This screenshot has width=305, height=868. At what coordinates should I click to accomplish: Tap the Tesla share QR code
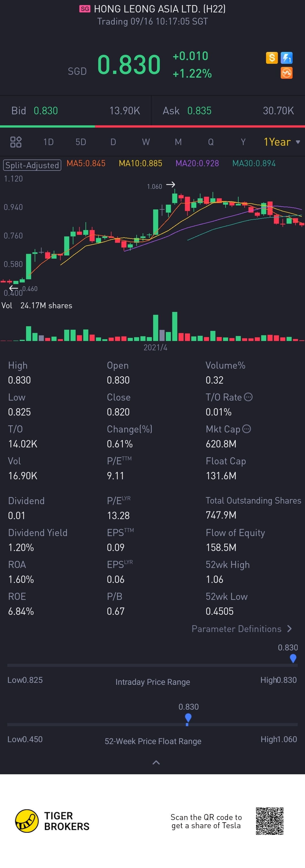[x=269, y=821]
